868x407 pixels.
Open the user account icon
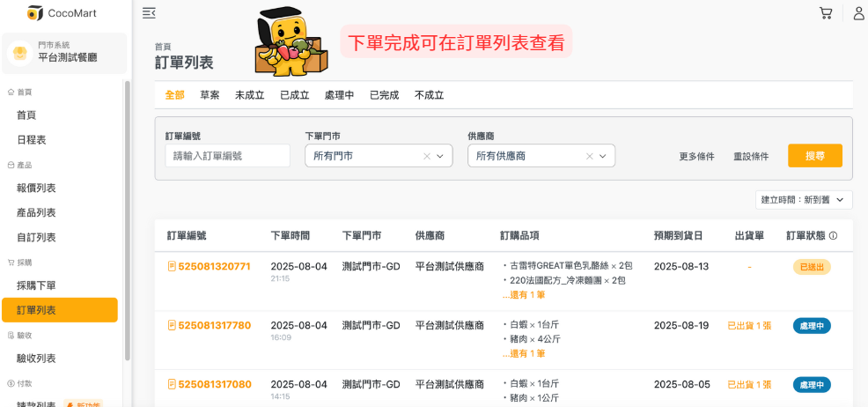[858, 12]
